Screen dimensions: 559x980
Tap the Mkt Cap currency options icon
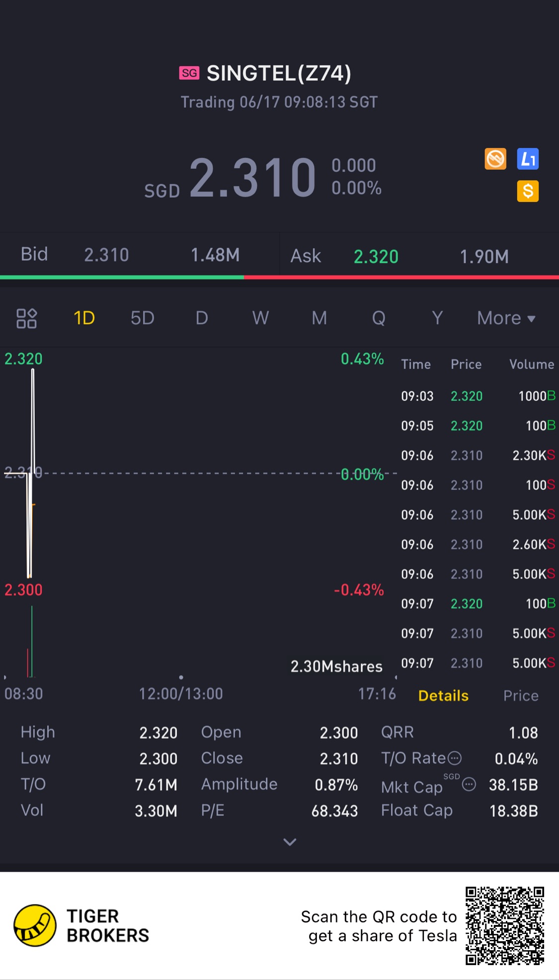(x=469, y=784)
